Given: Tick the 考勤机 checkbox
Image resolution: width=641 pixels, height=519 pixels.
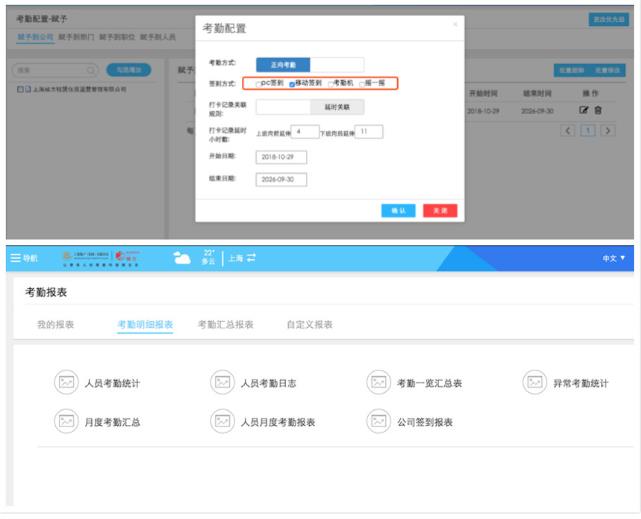Looking at the screenshot, I should 330,85.
